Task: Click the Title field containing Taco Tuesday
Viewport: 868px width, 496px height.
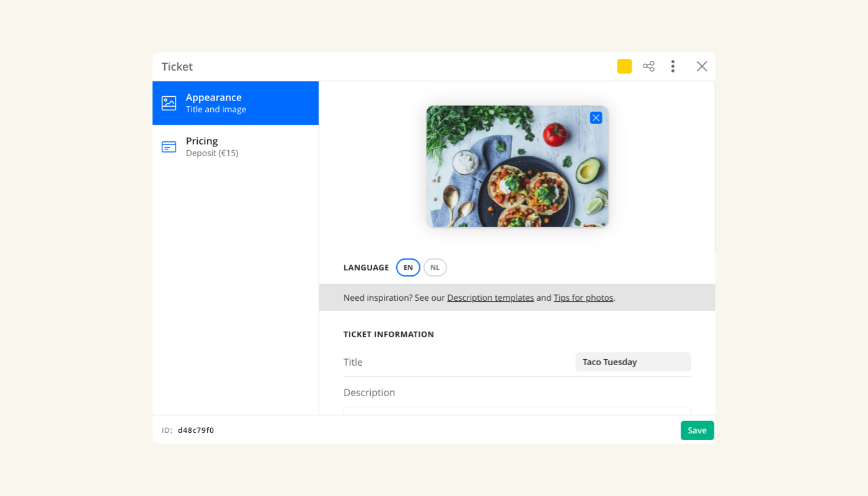Action: click(632, 362)
